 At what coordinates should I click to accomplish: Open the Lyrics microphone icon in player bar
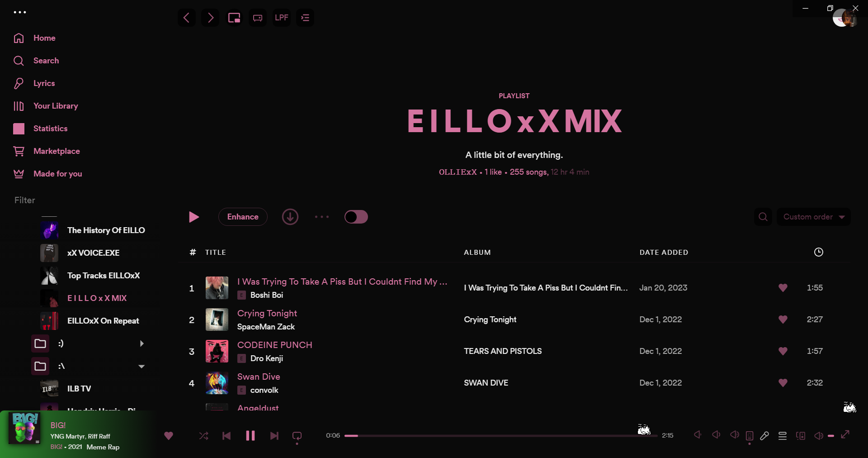[x=764, y=436]
